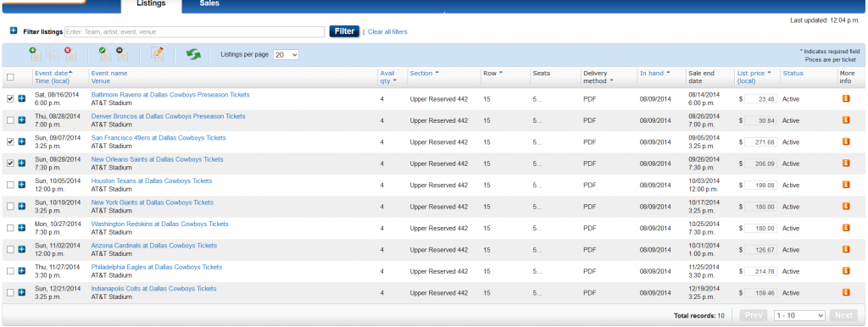The width and height of the screenshot is (868, 327).
Task: Toggle the select-all listings header checkbox
Action: [x=10, y=77]
